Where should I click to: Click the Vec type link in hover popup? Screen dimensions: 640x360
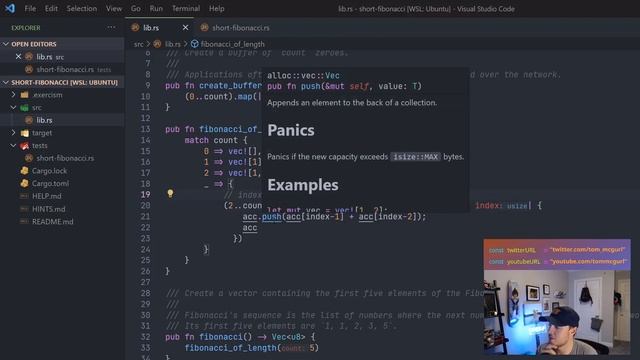coord(332,76)
